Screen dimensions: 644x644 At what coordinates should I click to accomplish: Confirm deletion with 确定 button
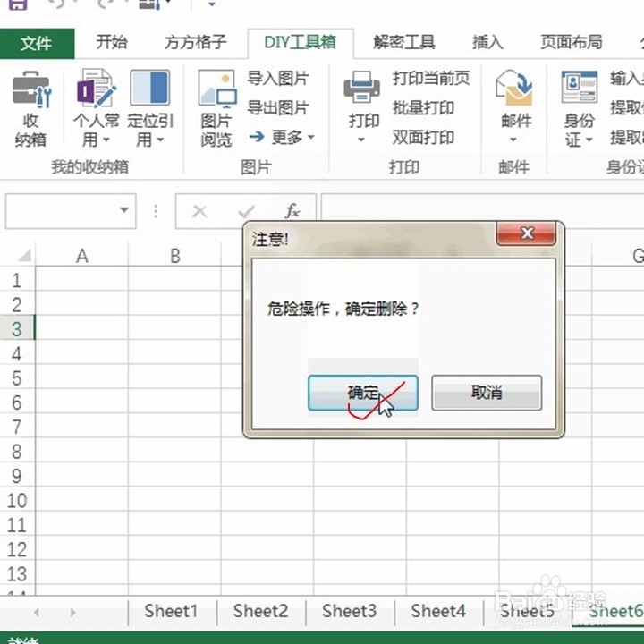point(363,393)
